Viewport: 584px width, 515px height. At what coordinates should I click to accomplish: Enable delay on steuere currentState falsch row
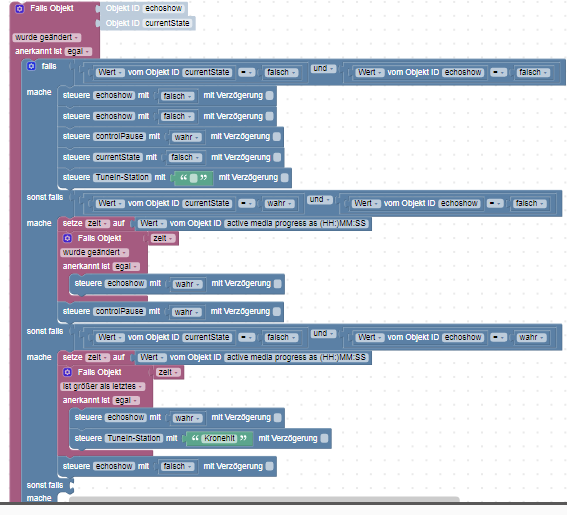(x=277, y=158)
